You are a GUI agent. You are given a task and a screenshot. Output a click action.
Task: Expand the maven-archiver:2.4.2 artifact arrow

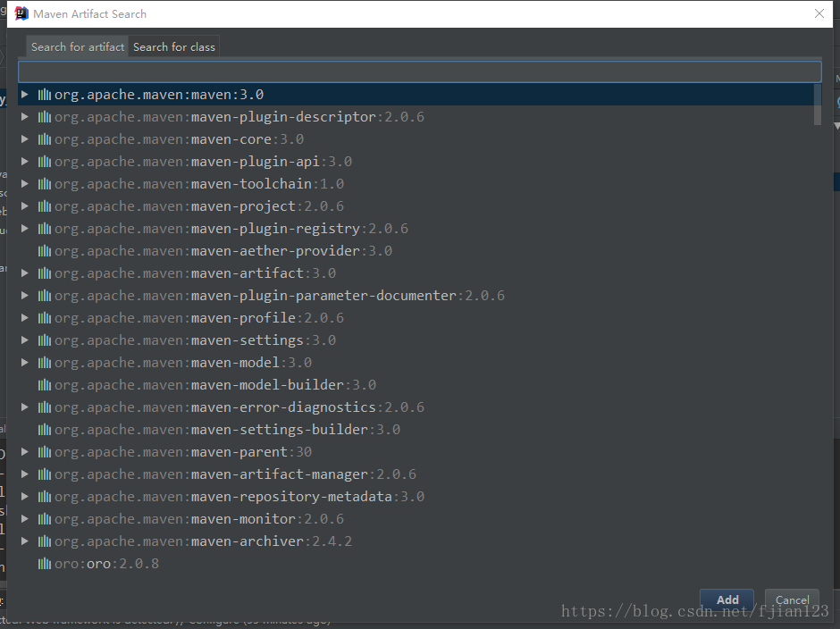pyautogui.click(x=25, y=541)
